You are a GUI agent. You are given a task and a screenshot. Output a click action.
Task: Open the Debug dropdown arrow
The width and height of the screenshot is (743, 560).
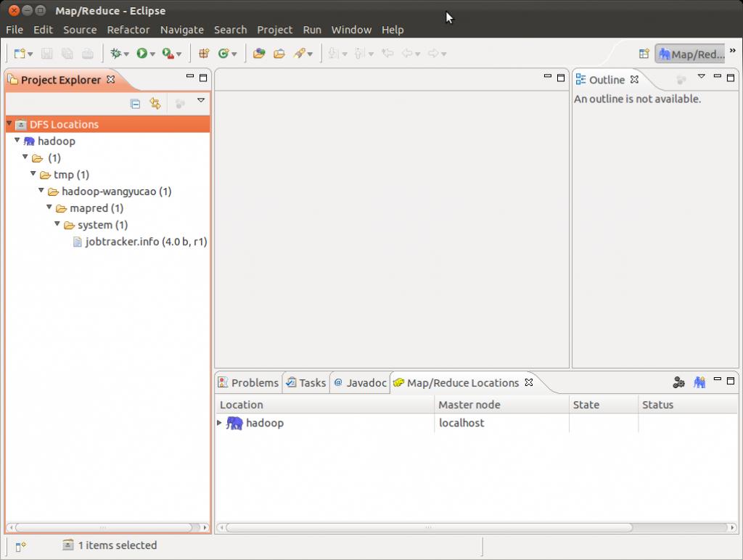126,54
